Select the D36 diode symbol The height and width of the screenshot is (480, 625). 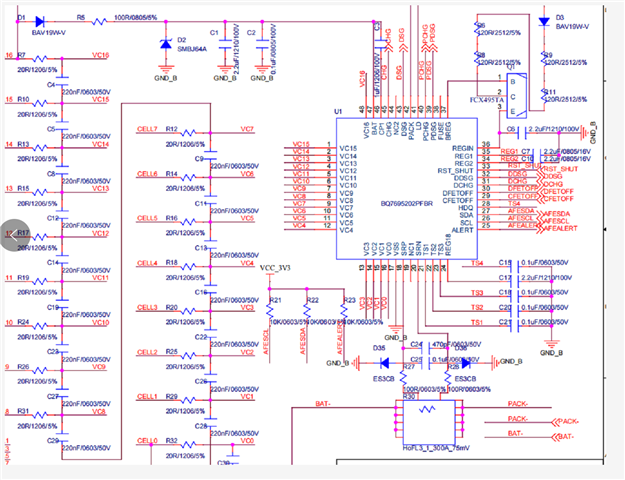click(466, 363)
